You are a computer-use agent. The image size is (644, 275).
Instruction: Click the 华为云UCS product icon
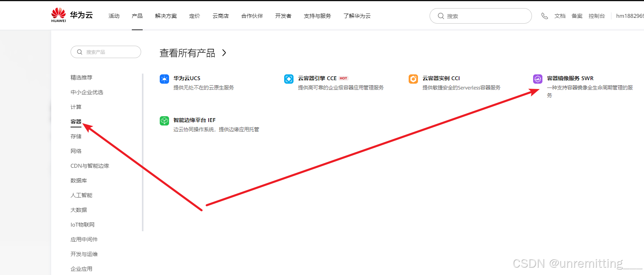164,79
